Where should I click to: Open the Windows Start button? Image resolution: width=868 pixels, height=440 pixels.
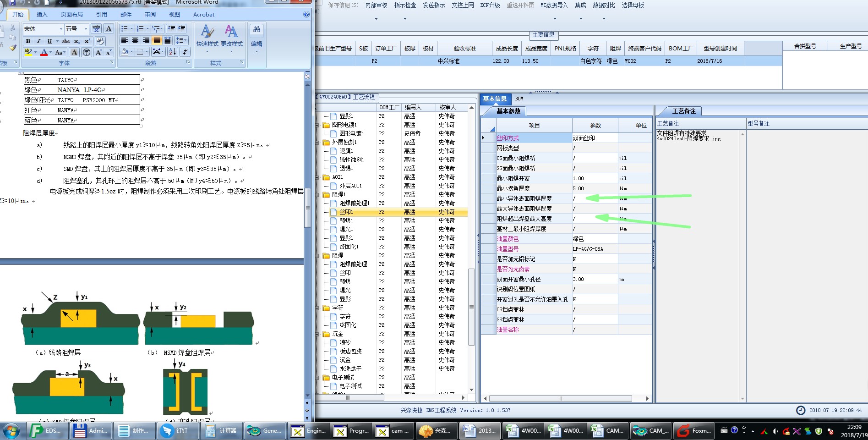(12, 431)
